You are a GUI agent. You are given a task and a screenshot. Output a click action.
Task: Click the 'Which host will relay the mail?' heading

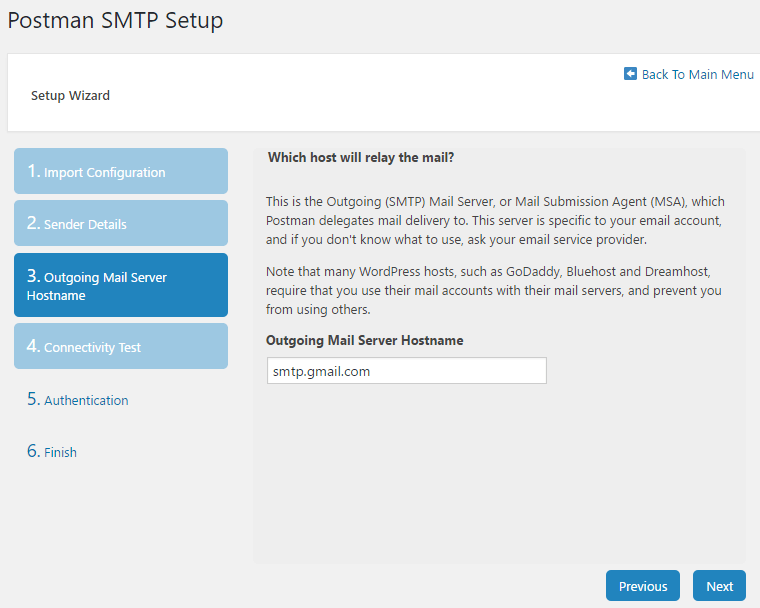(361, 158)
